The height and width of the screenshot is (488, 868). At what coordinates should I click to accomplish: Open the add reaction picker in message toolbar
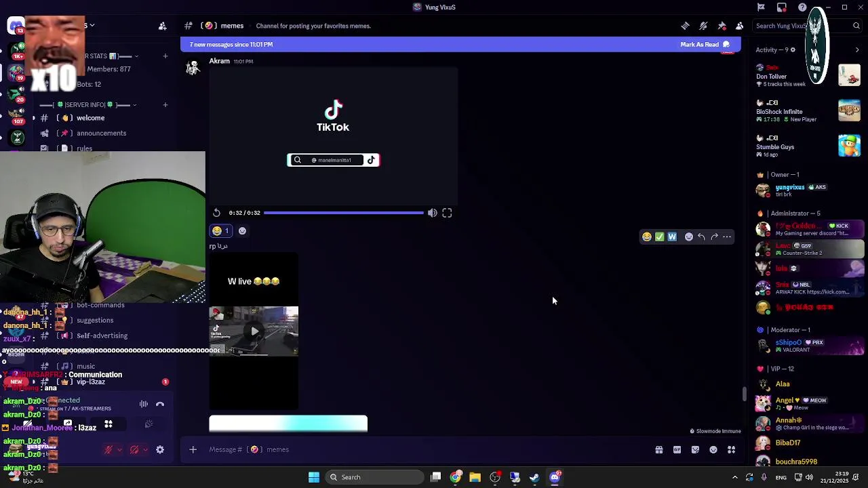(x=689, y=237)
